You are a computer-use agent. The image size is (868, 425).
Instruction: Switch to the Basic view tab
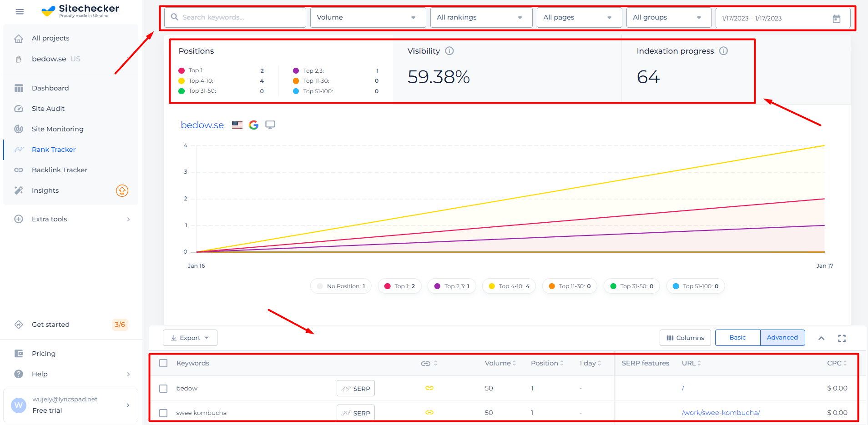tap(737, 338)
